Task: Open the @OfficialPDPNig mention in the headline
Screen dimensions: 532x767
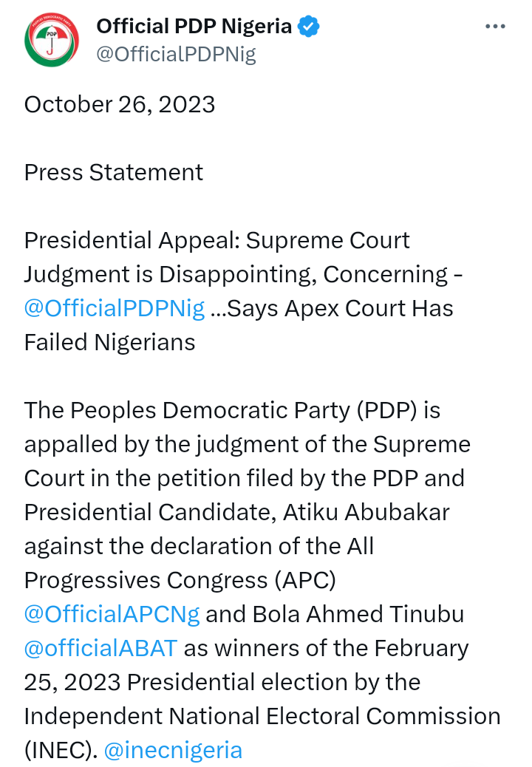Action: tap(115, 308)
